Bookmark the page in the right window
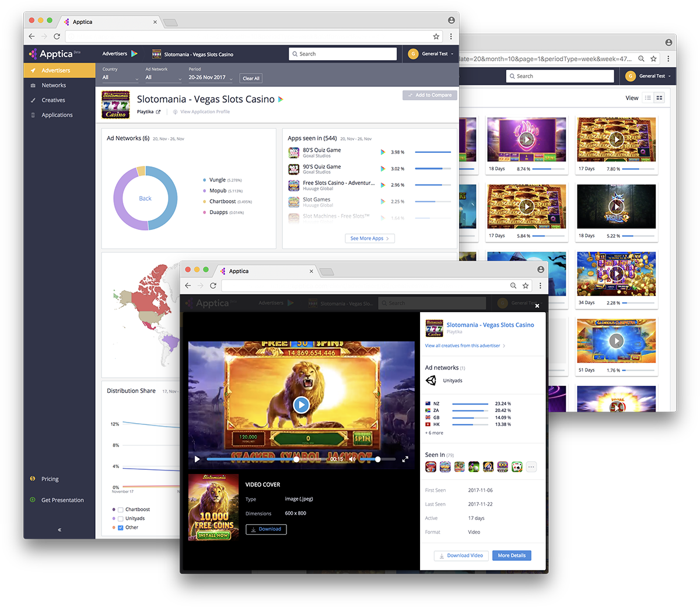700x607 pixels. coord(654,58)
